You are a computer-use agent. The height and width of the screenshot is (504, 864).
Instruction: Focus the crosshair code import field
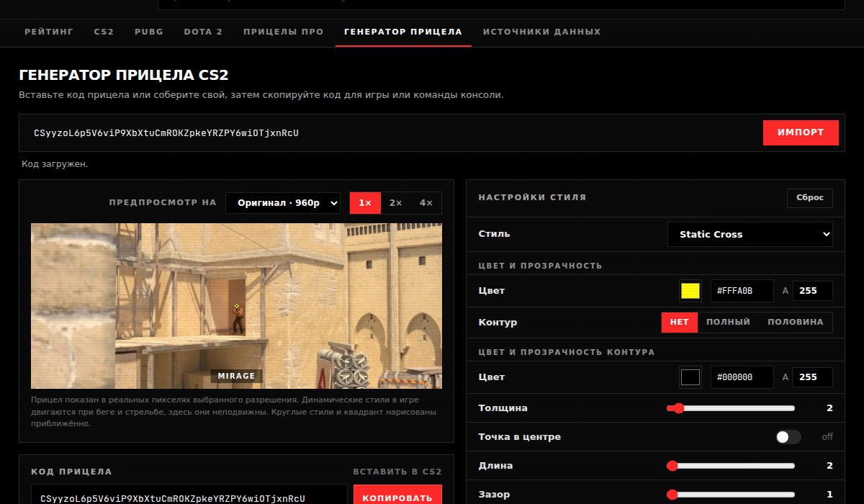tap(394, 133)
